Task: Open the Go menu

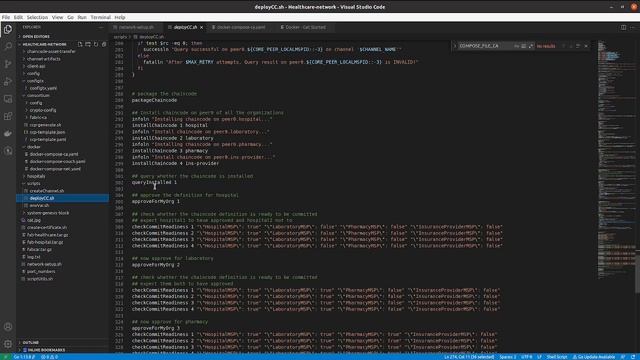Action: point(71,17)
